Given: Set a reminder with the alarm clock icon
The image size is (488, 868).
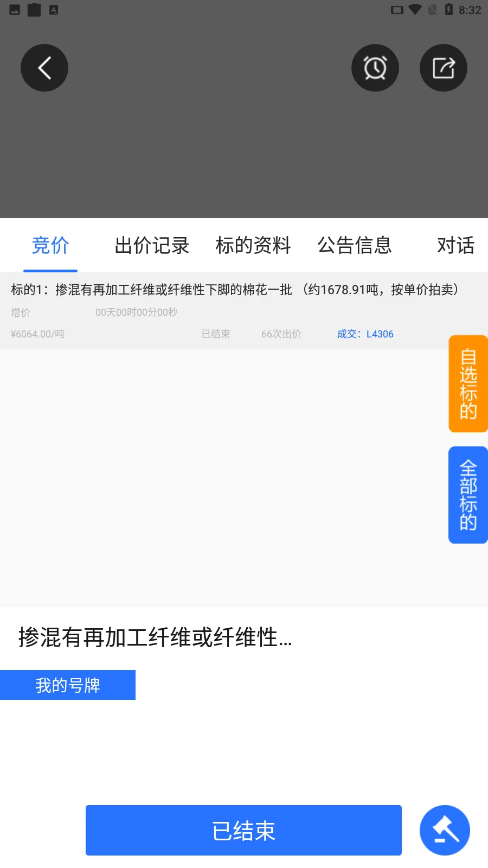Looking at the screenshot, I should coord(375,68).
